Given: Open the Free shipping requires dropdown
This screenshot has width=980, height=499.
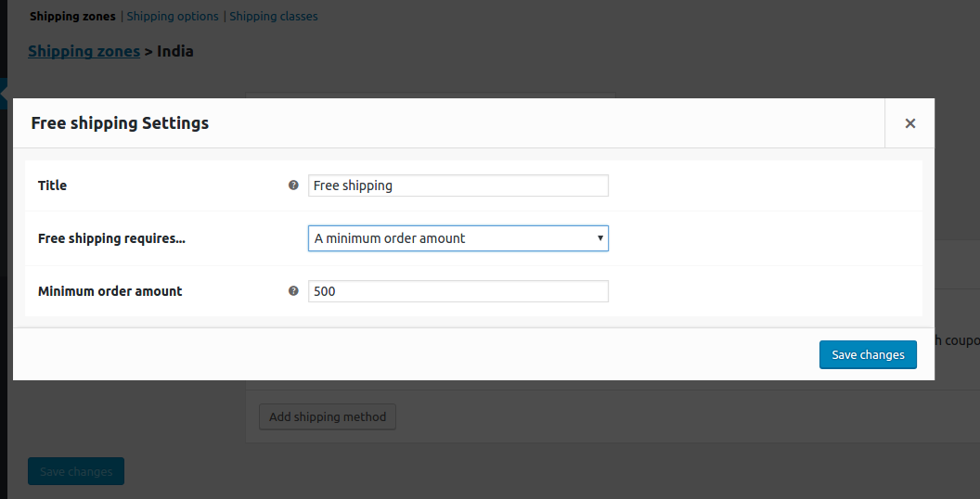Looking at the screenshot, I should 458,238.
